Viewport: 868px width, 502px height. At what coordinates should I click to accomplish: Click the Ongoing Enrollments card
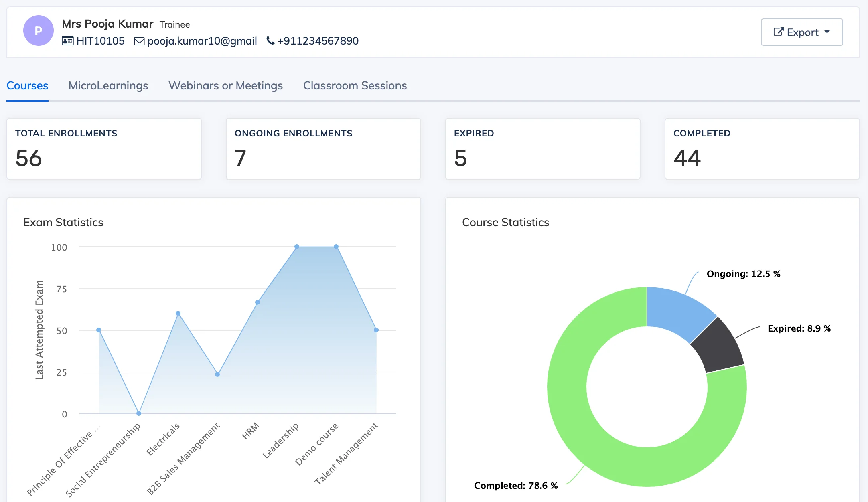[323, 149]
